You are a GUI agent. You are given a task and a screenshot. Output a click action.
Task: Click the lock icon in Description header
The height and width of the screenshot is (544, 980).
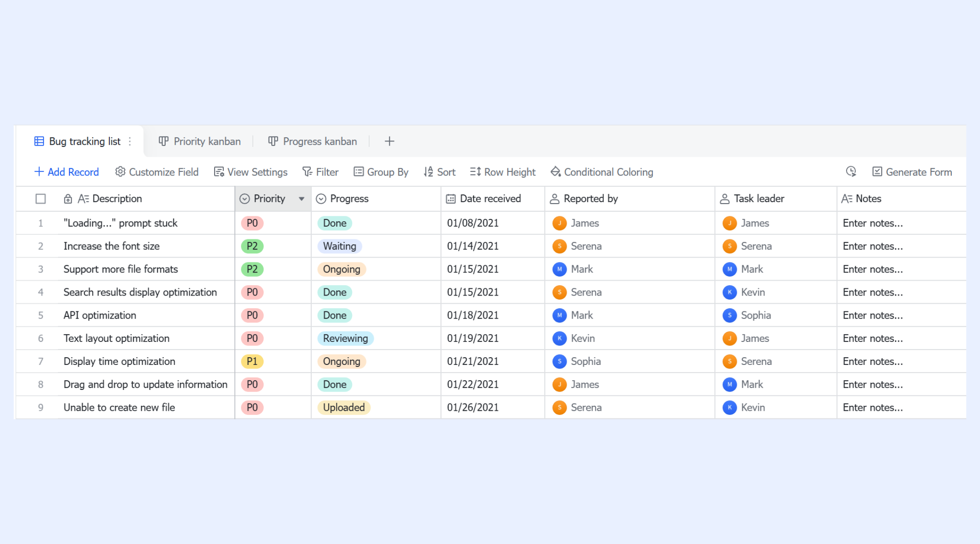point(68,199)
